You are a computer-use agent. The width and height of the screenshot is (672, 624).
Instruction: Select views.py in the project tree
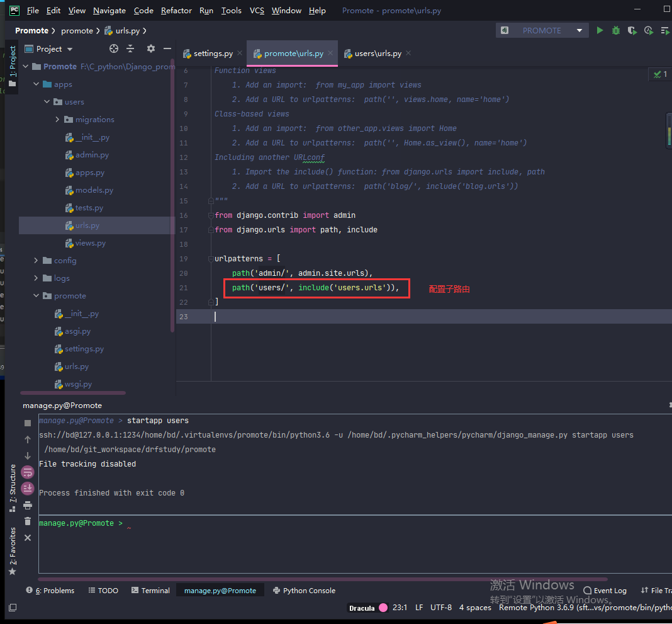(x=91, y=243)
